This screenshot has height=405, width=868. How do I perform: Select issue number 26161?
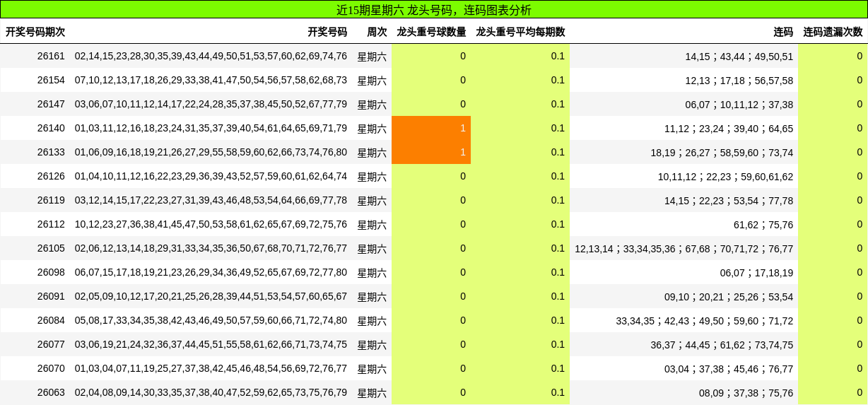tap(51, 56)
